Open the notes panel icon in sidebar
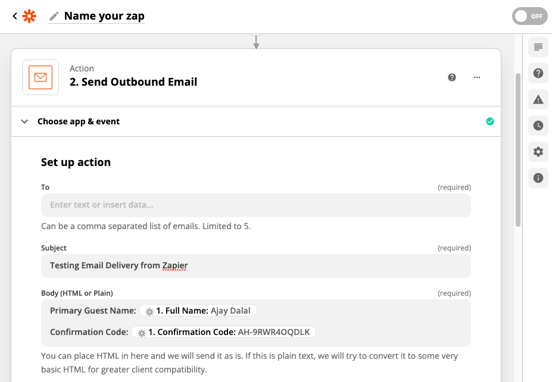552x382 pixels. pyautogui.click(x=538, y=47)
